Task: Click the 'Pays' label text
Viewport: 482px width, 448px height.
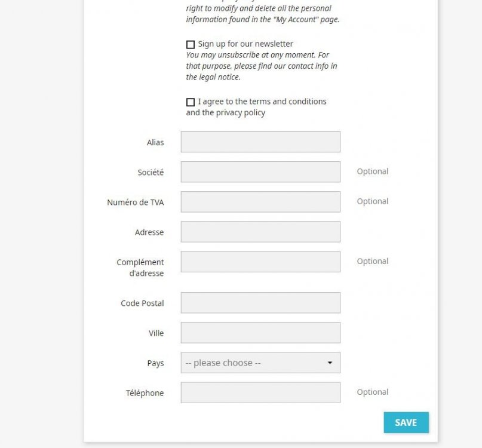Action: (x=155, y=363)
